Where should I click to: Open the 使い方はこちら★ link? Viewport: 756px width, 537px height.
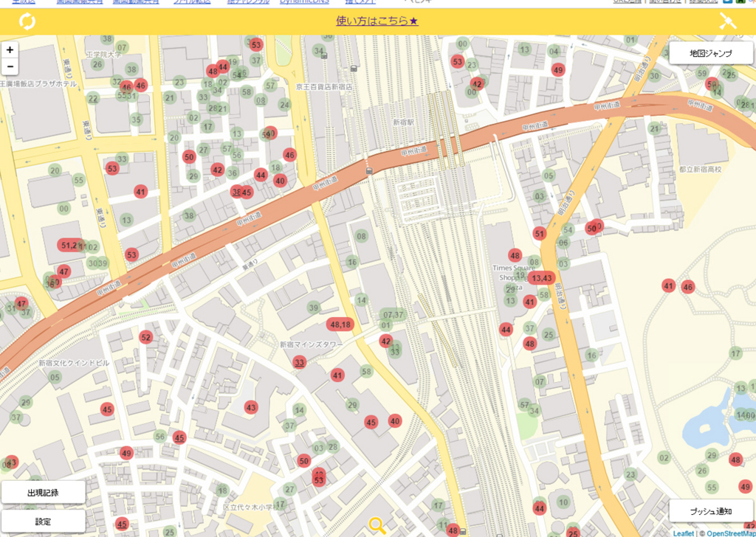(377, 21)
